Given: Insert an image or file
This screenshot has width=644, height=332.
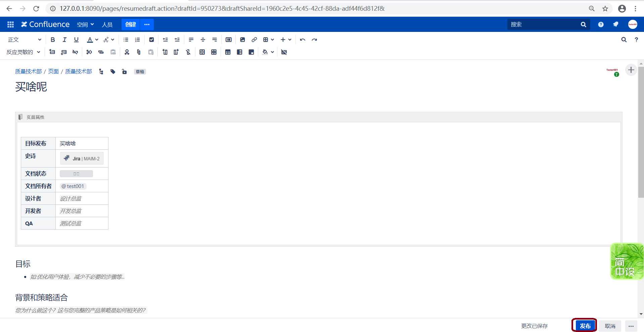Looking at the screenshot, I should point(242,40).
